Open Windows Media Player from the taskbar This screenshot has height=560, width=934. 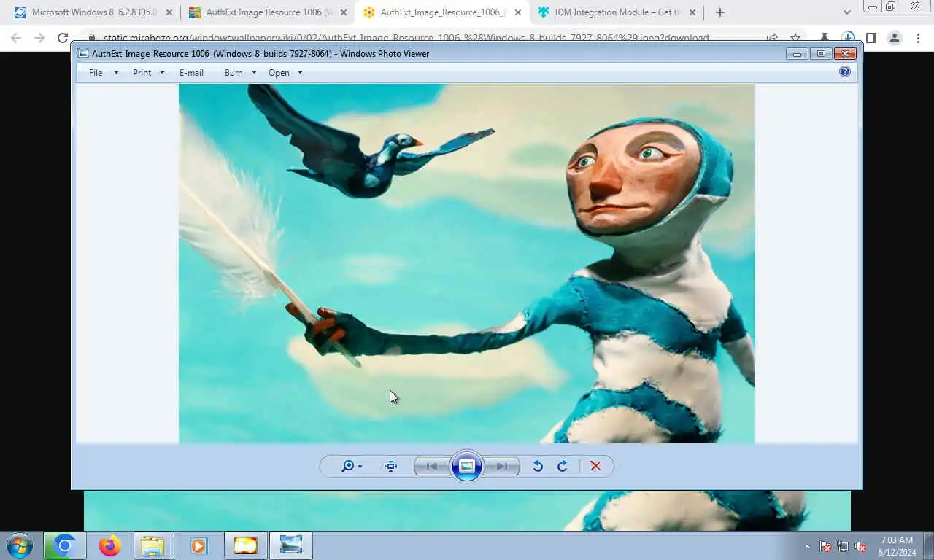coord(198,545)
